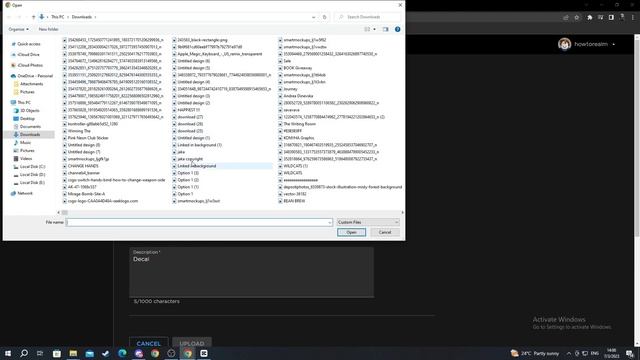Image resolution: width=640 pixels, height=360 pixels.
Task: Open the user profile dropdown in the browser page
Action: click(x=613, y=44)
